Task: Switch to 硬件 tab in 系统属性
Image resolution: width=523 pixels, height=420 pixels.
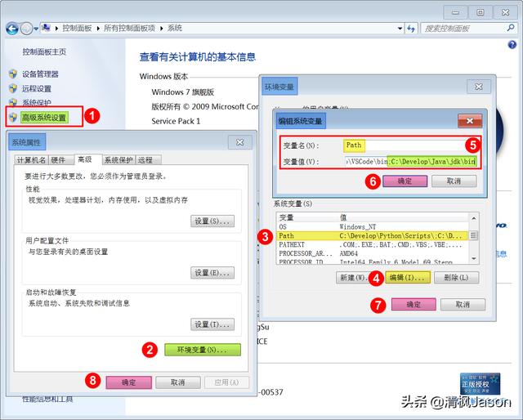Action: pos(61,160)
